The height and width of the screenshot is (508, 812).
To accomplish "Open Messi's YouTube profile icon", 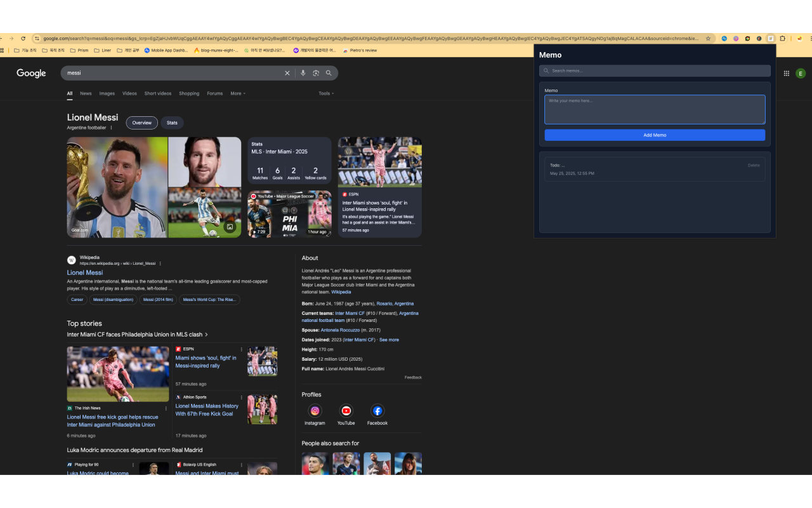I will (346, 411).
